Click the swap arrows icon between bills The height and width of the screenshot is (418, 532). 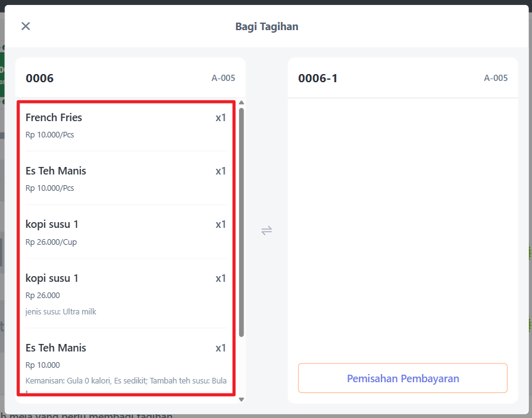(267, 230)
